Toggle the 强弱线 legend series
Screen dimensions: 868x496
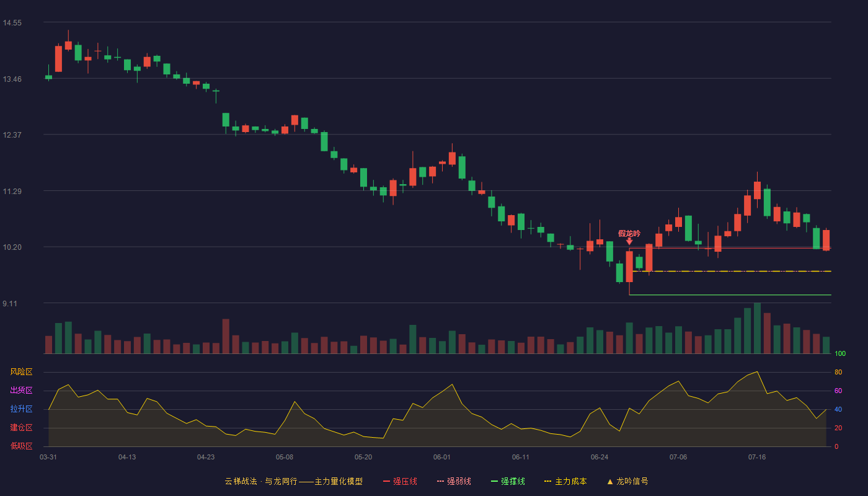(454, 481)
